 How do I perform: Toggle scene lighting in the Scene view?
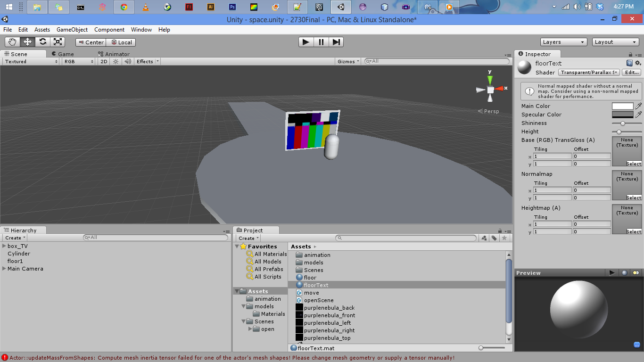[115, 61]
